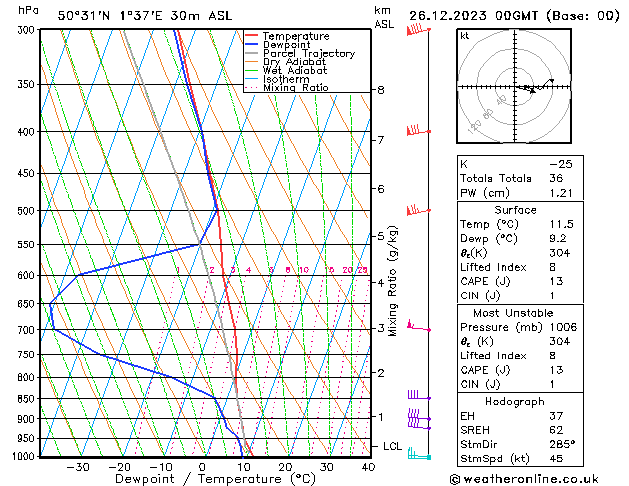Click the gray Parcel Trajectory legend line
629x486 pixels.
[251, 53]
